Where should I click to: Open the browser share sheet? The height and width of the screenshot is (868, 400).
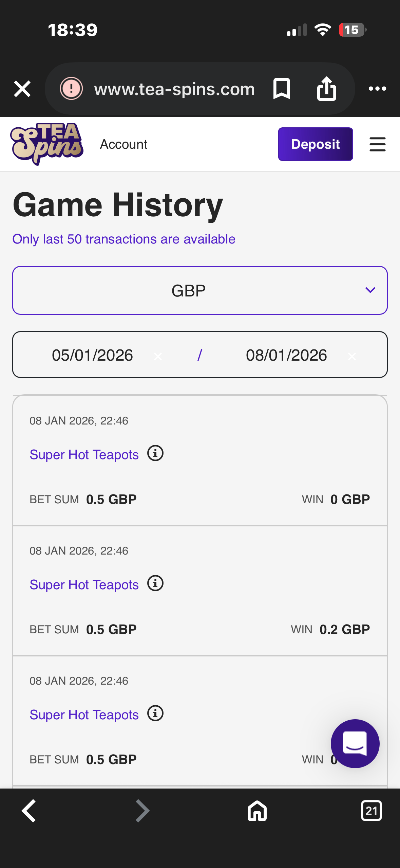326,89
